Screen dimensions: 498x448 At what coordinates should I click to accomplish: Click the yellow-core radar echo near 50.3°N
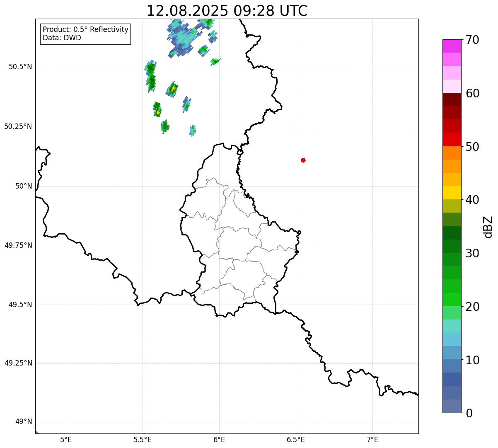pos(157,110)
